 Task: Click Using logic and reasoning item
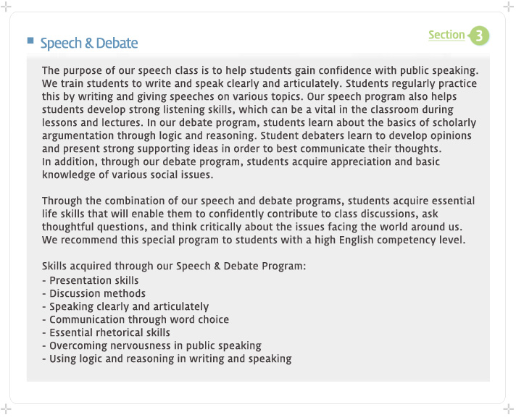(167, 359)
